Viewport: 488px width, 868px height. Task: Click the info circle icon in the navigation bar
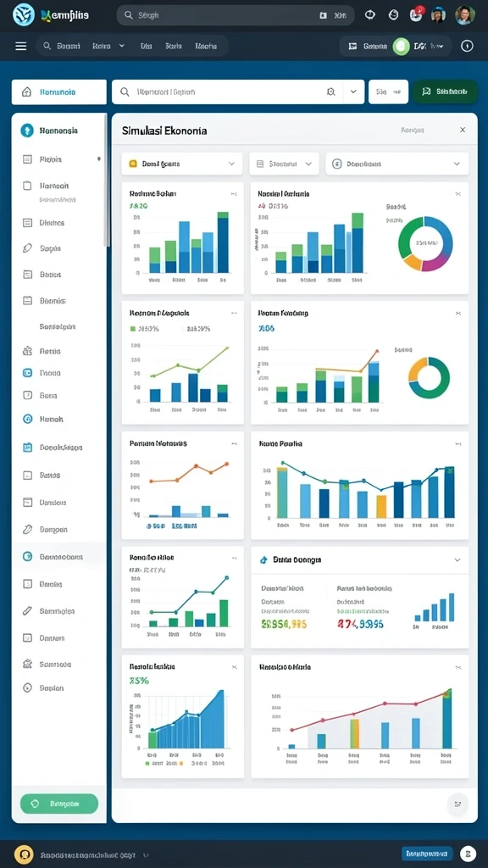(x=467, y=46)
